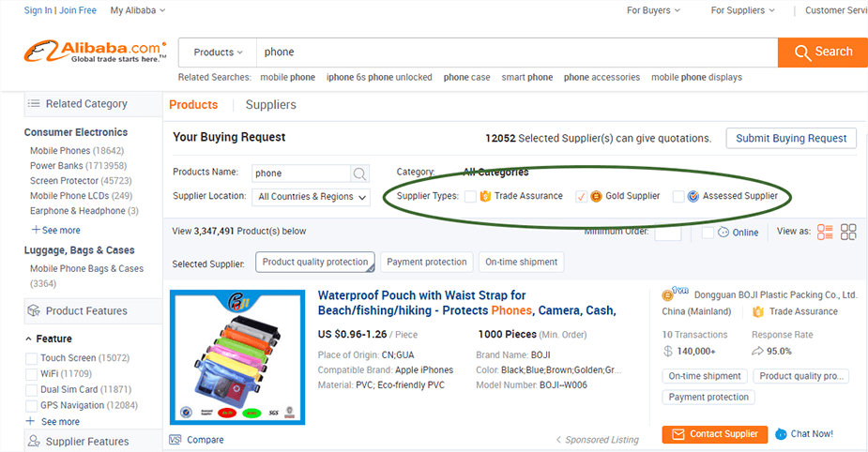Click the orange Contact Supplier button
The height and width of the screenshot is (452, 868).
715,434
